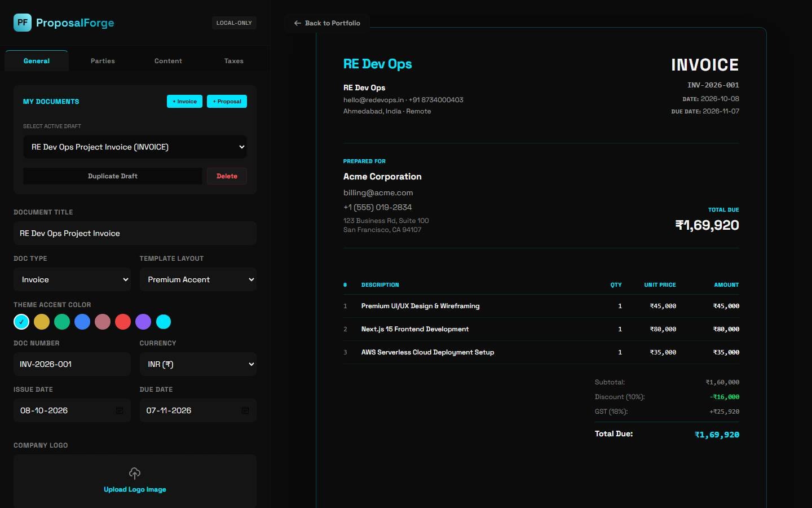Select the purple accent color swatch
812x508 pixels.
pos(143,322)
